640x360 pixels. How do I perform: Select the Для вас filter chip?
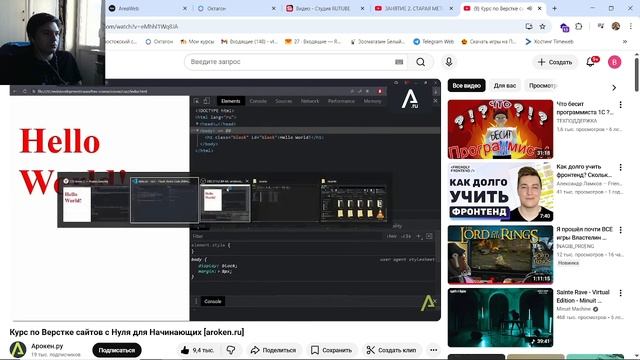504,86
